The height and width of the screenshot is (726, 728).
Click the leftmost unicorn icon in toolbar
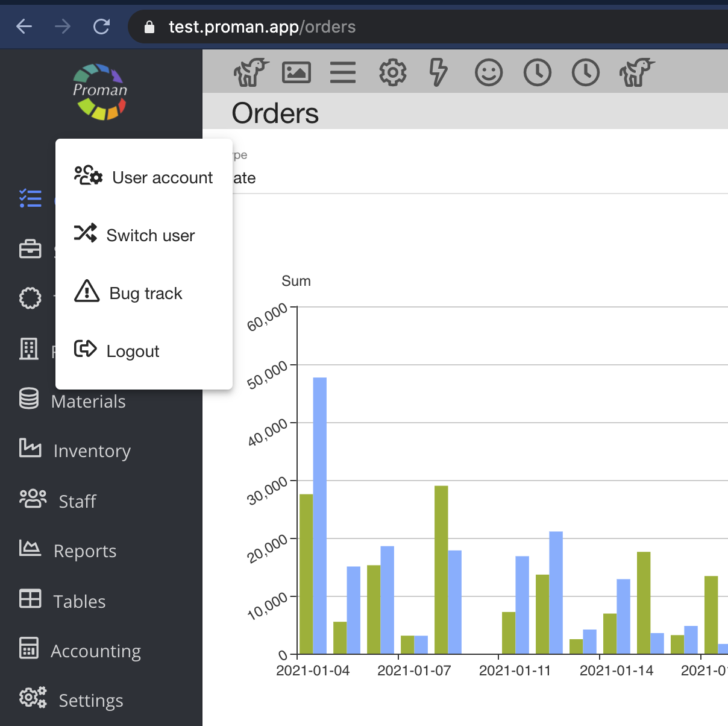(250, 73)
